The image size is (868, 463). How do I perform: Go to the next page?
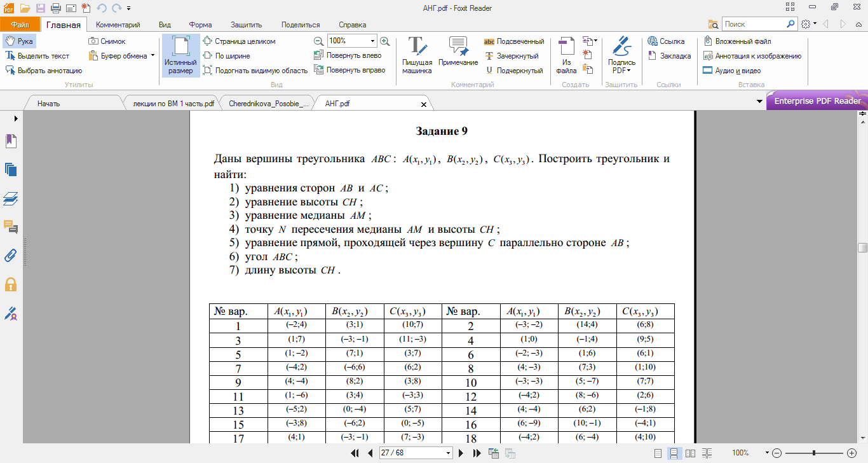[x=462, y=453]
